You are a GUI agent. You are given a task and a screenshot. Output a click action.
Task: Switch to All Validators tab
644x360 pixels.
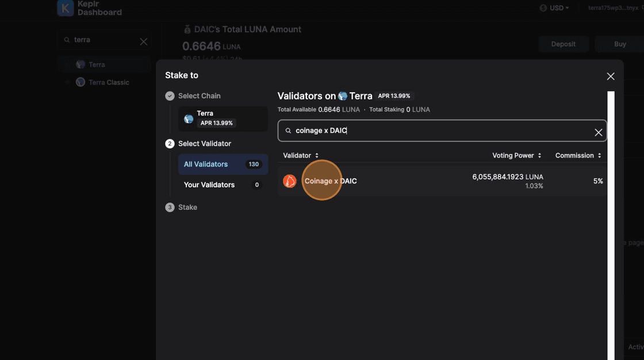click(x=223, y=164)
